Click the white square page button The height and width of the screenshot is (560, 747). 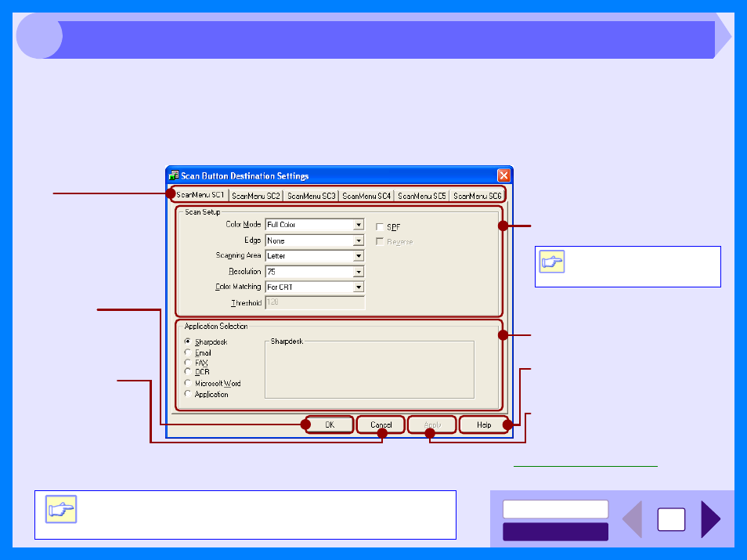(x=671, y=519)
